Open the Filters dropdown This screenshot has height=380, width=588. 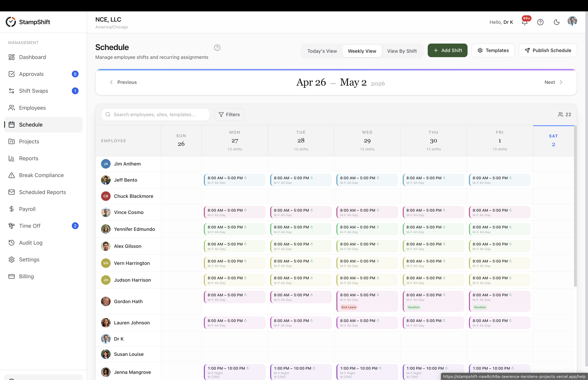click(229, 114)
